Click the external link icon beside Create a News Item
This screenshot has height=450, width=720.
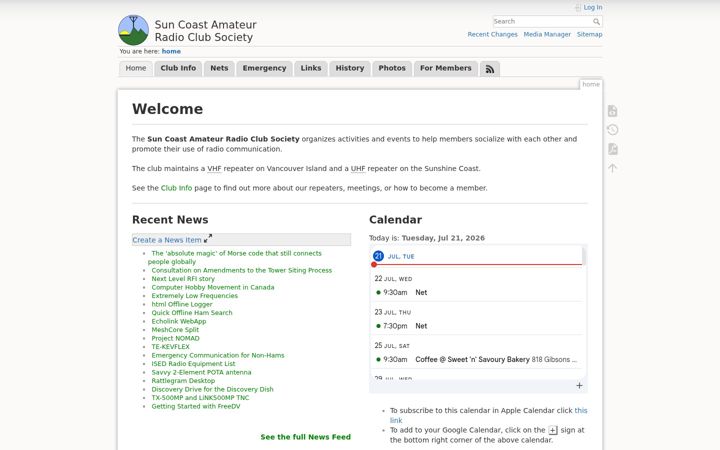[208, 238]
